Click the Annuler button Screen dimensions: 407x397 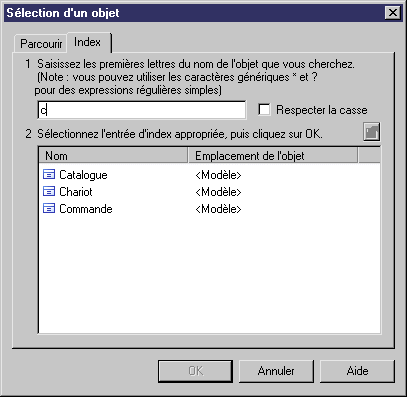tap(276, 371)
